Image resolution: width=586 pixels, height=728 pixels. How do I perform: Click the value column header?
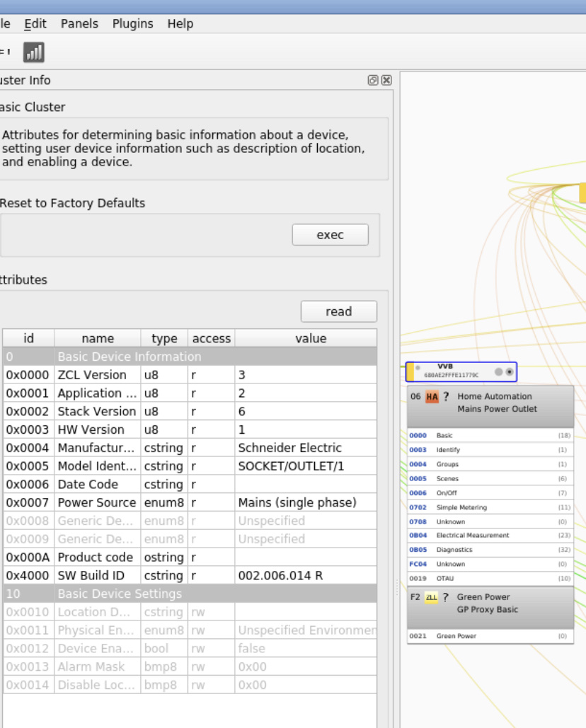pos(311,338)
